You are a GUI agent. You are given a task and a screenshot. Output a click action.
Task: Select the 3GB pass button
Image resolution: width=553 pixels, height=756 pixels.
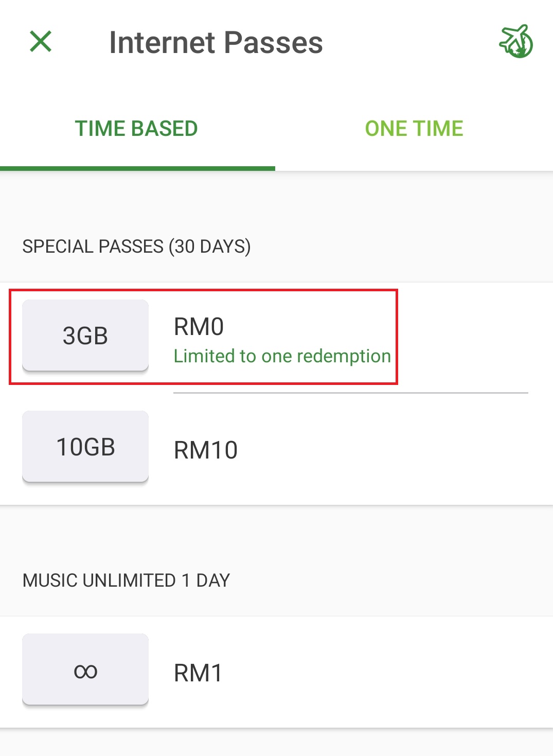(x=85, y=336)
